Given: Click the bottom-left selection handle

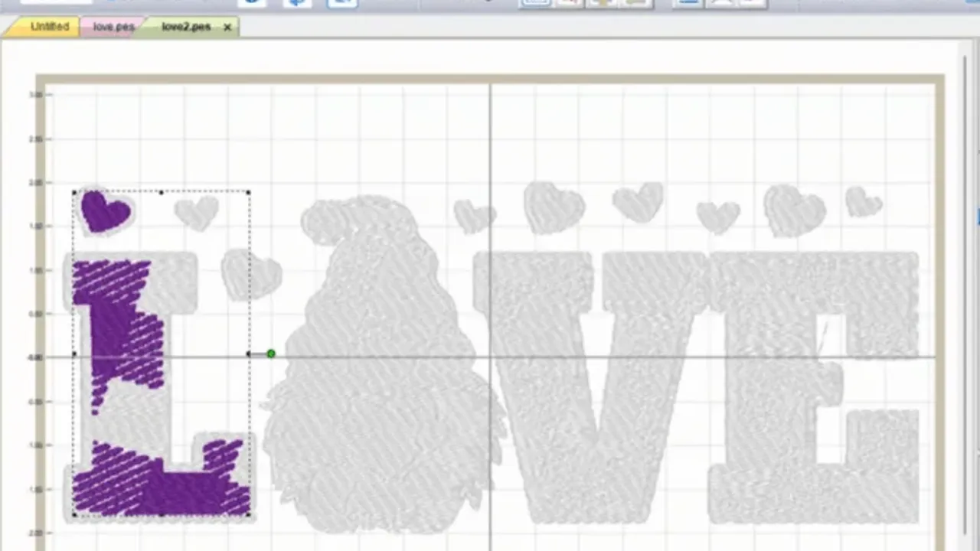Looking at the screenshot, I should pyautogui.click(x=74, y=515).
